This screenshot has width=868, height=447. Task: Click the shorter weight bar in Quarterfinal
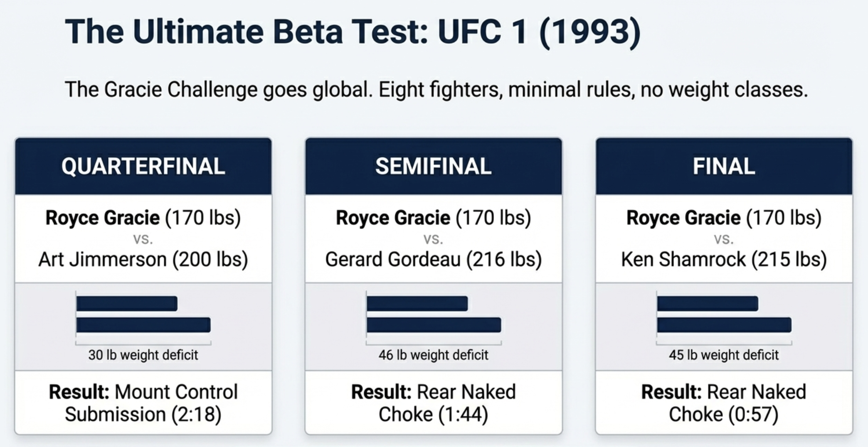tap(127, 304)
